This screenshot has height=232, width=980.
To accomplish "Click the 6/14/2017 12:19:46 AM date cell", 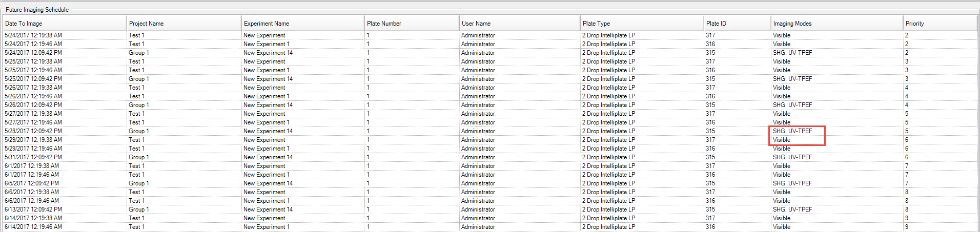I will (x=33, y=227).
